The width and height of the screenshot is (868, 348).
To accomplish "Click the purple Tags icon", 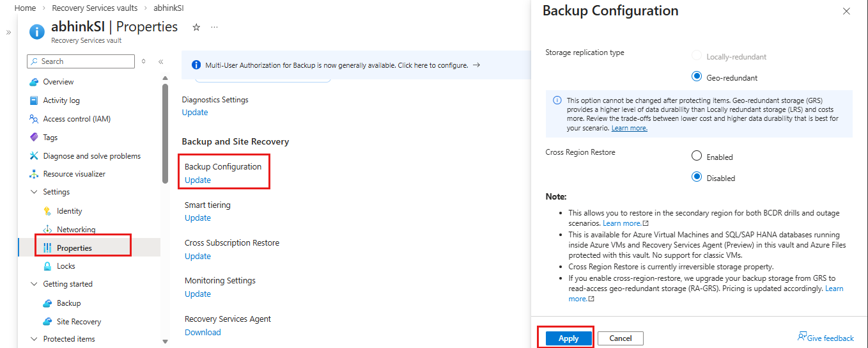I will (34, 138).
